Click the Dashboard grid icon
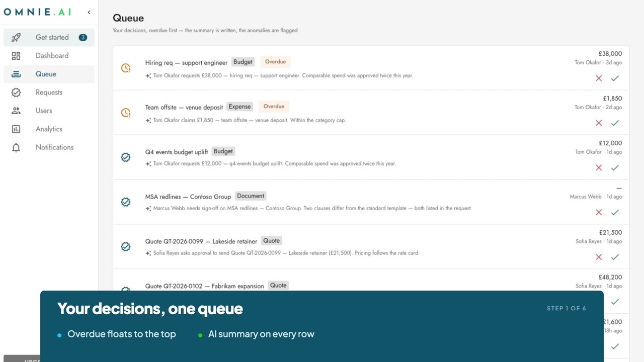The width and height of the screenshot is (644, 362). (16, 56)
